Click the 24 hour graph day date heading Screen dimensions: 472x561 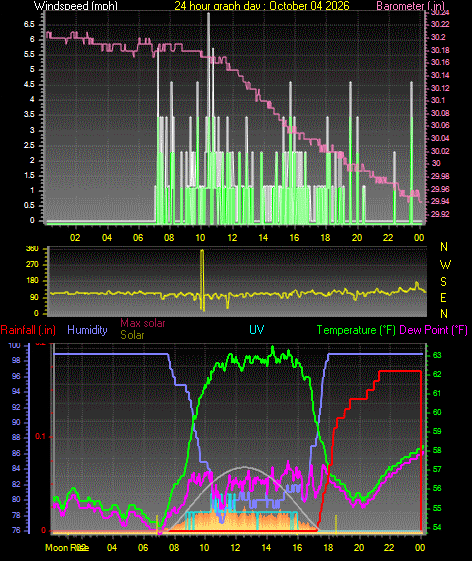pos(262,6)
